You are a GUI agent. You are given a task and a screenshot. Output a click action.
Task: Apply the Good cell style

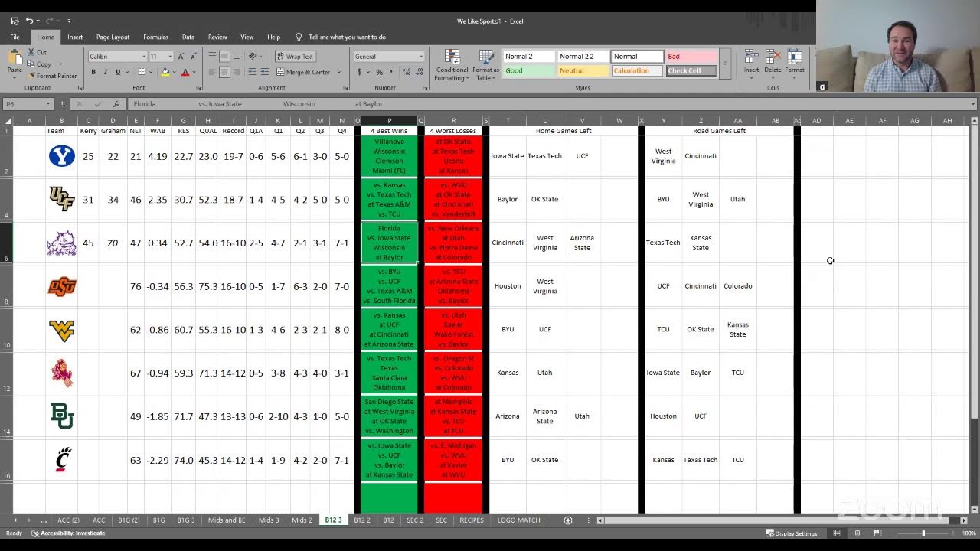(528, 70)
